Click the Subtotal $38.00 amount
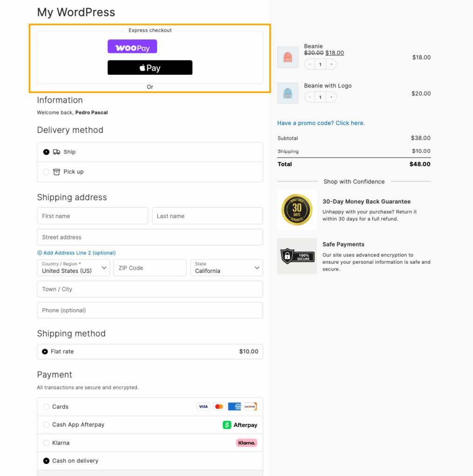Viewport: 473px width, 476px height. pyautogui.click(x=420, y=138)
